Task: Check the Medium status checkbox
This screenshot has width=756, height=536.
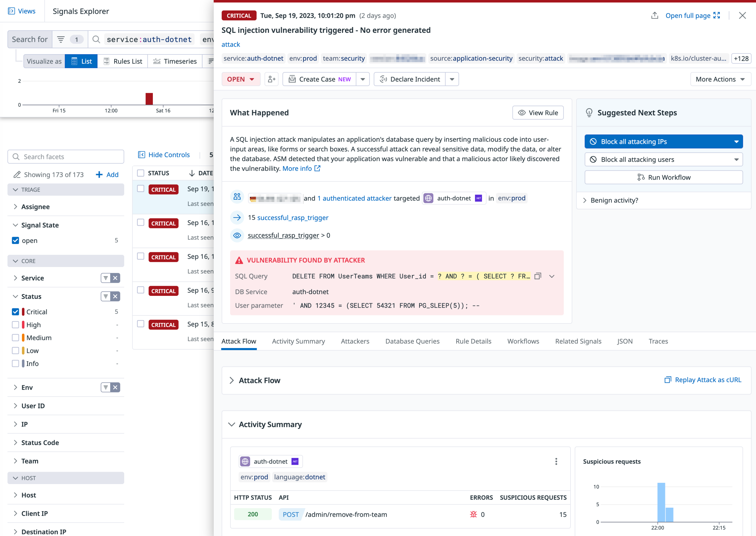Action: [16, 338]
